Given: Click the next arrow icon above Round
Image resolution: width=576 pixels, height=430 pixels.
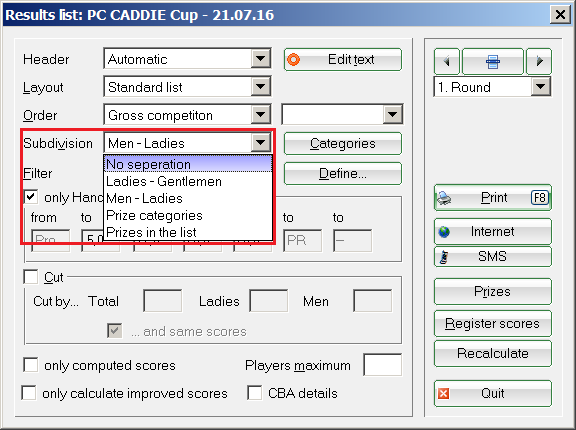Looking at the screenshot, I should pyautogui.click(x=539, y=61).
